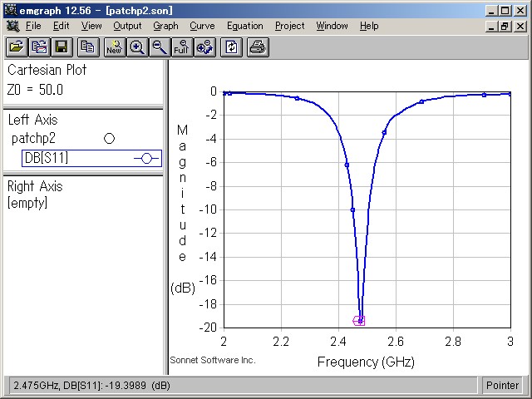Click the data point marker near -10 dB
The height and width of the screenshot is (399, 532).
[x=352, y=210]
